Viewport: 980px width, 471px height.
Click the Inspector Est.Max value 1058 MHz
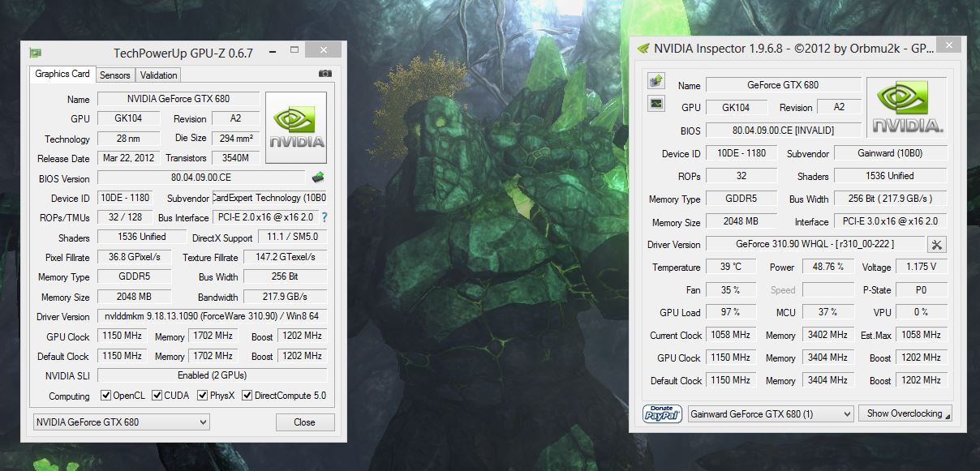tap(922, 335)
